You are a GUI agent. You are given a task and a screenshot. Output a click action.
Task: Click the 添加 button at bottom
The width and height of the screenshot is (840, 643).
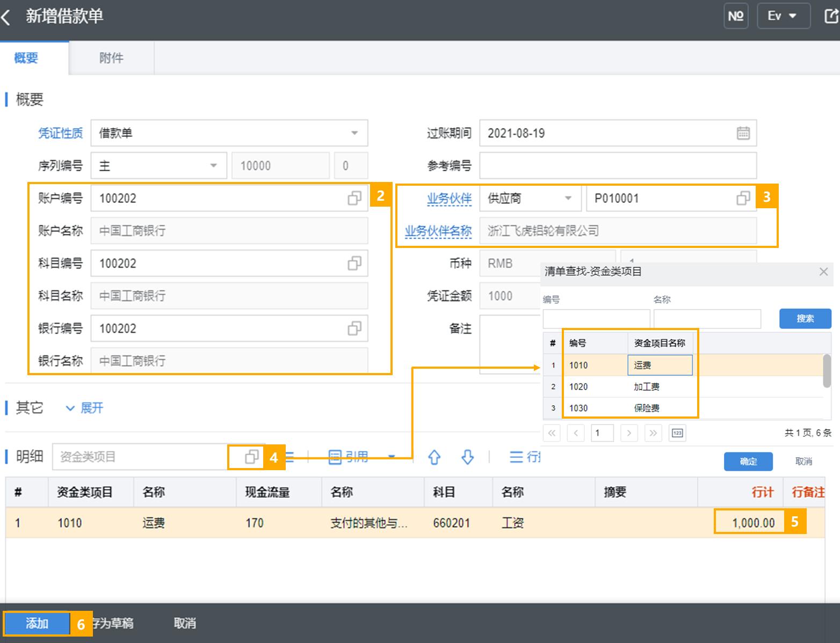tap(37, 624)
